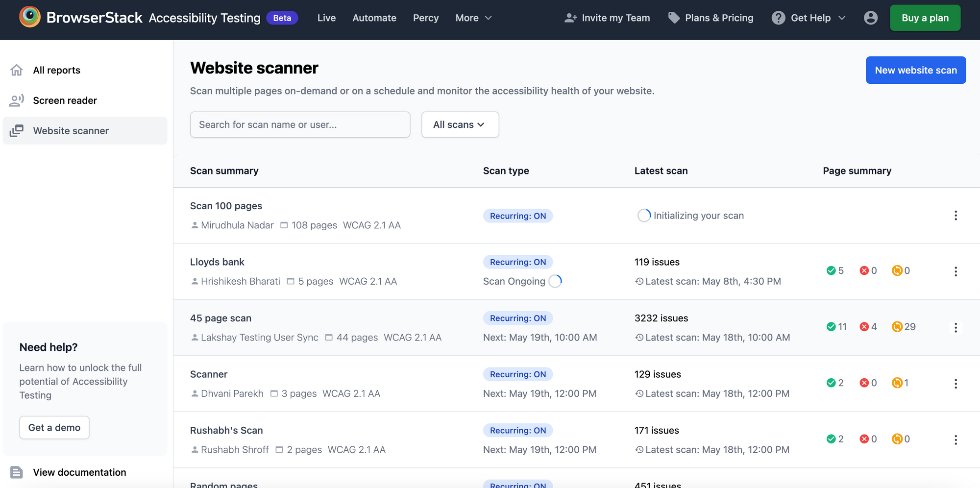Click the scan name search field
980x488 pixels.
(x=300, y=124)
